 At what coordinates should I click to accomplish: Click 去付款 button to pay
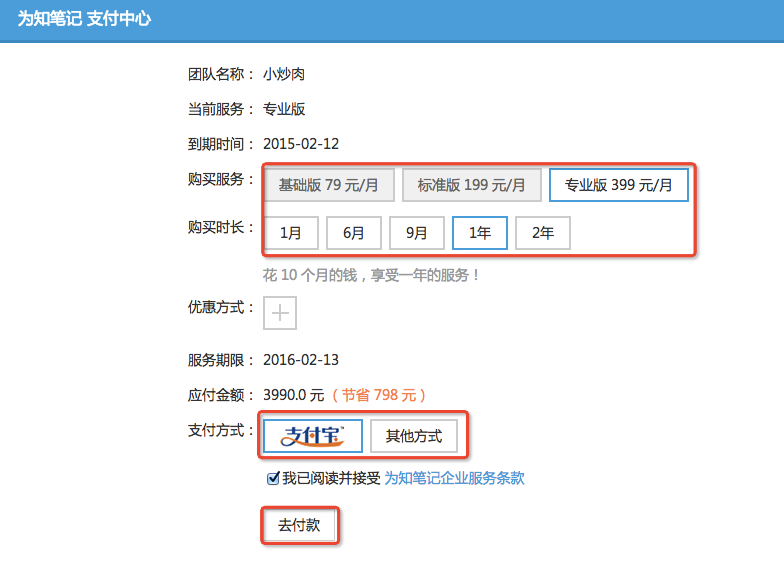[x=300, y=525]
